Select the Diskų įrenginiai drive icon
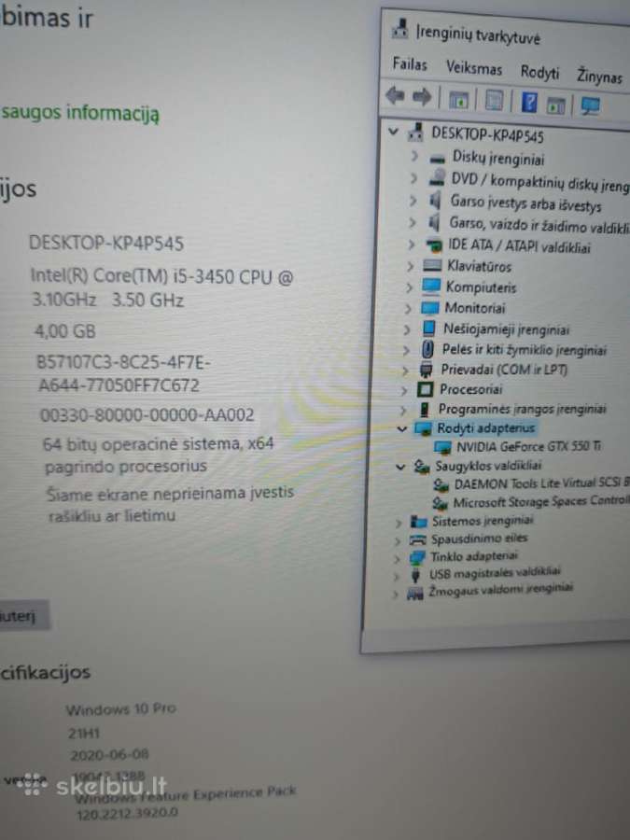Viewport: 630px width, 840px height. click(437, 158)
